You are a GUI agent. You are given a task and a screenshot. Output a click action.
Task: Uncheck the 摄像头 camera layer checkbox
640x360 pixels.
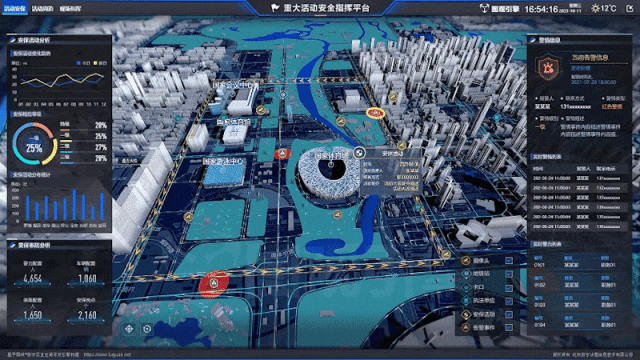(x=509, y=260)
